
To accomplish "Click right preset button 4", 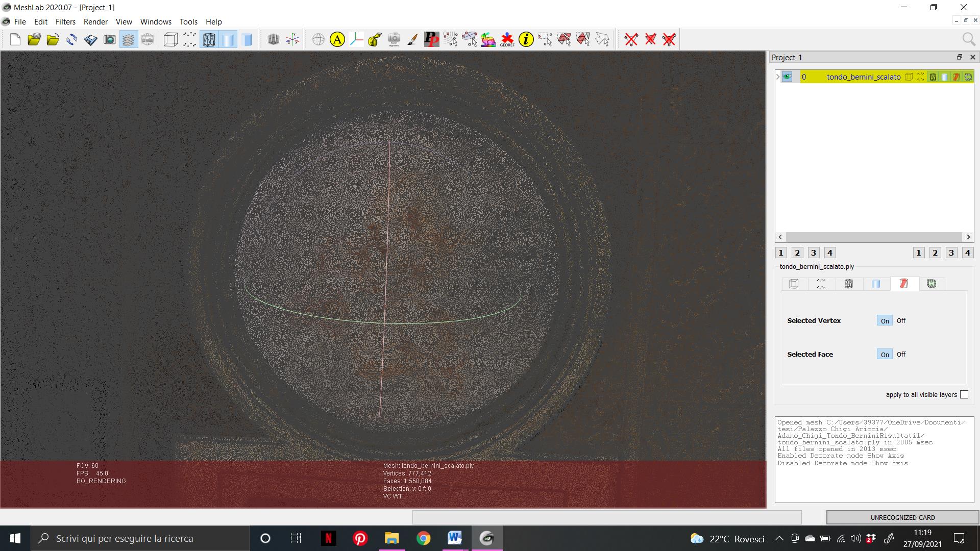I will [968, 253].
